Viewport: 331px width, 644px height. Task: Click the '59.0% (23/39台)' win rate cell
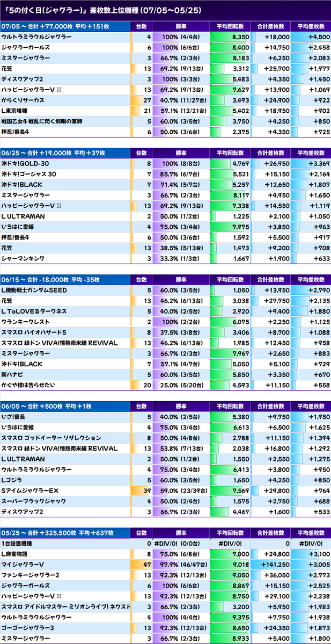pos(181,491)
